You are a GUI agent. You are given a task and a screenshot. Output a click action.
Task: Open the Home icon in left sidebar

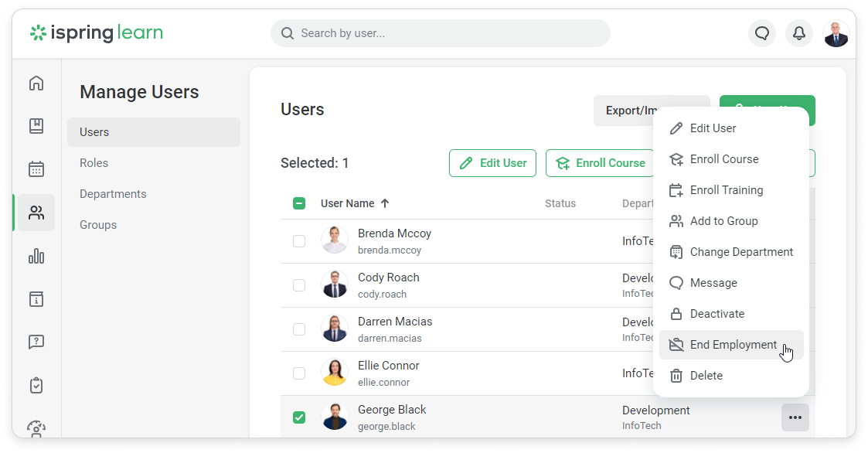(36, 83)
